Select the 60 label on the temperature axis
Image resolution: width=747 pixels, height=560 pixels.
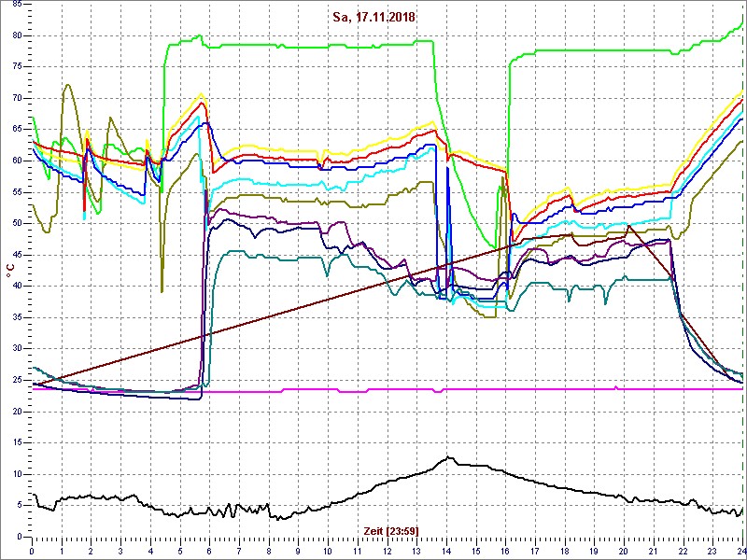coord(16,161)
